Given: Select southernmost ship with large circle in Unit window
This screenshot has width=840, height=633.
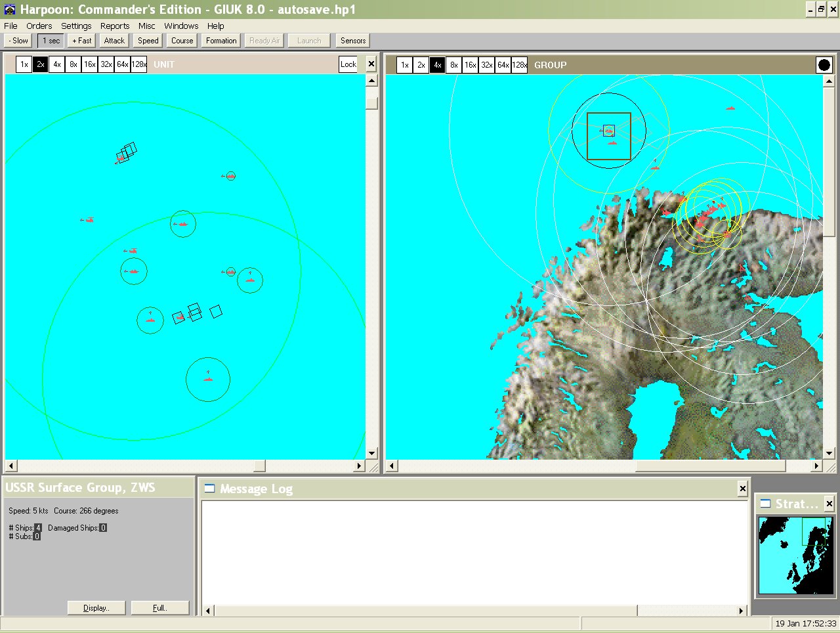Looking at the screenshot, I should [x=208, y=379].
